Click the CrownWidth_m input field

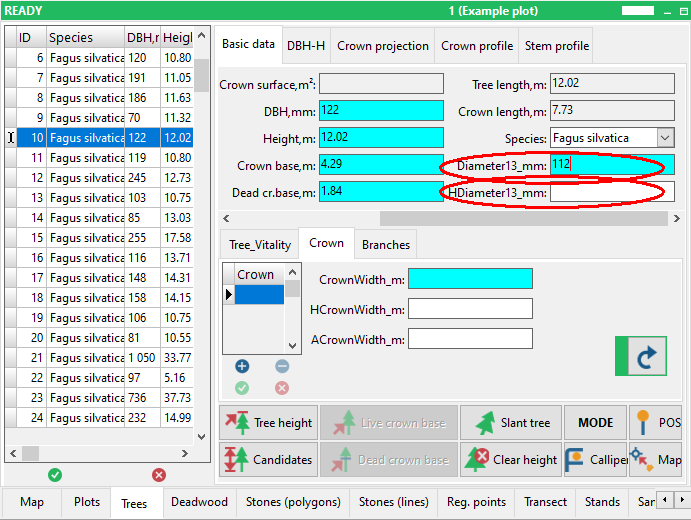point(470,279)
